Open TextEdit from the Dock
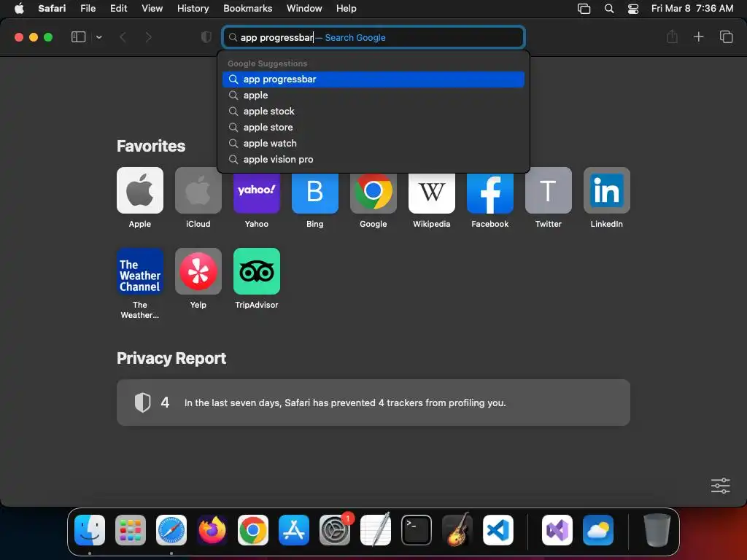 [376, 530]
